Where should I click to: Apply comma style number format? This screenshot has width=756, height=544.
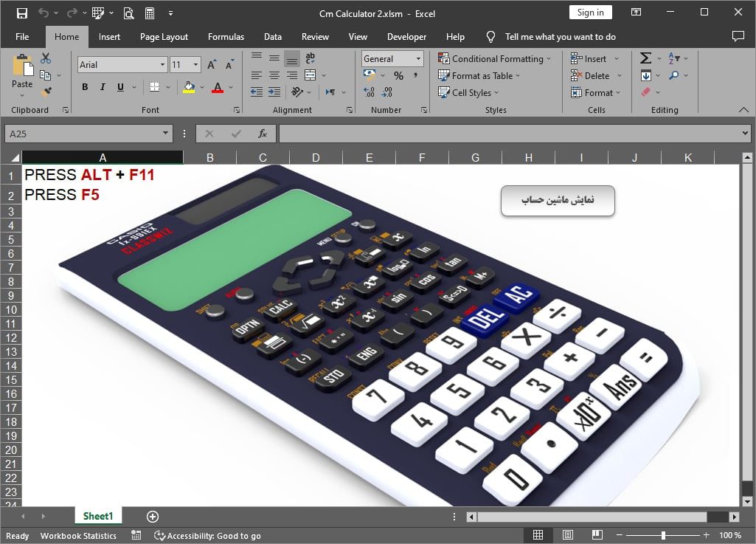point(415,76)
